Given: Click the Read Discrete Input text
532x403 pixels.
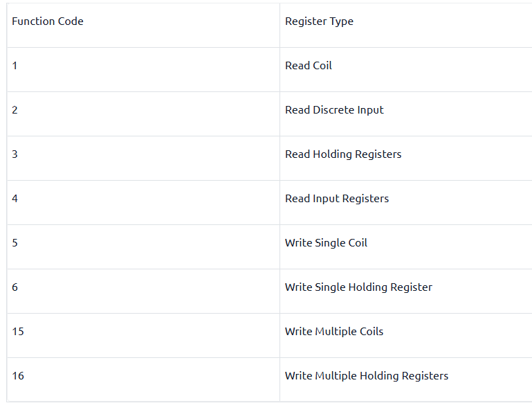Looking at the screenshot, I should click(x=334, y=110).
